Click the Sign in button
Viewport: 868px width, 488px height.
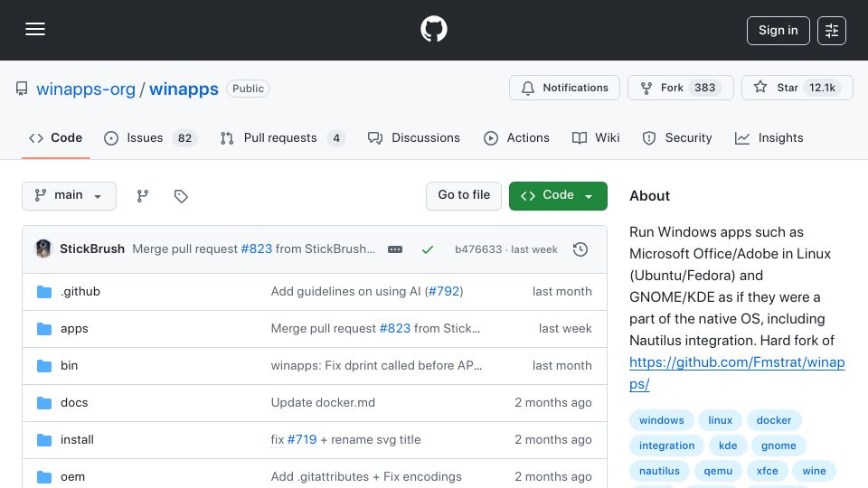click(778, 31)
